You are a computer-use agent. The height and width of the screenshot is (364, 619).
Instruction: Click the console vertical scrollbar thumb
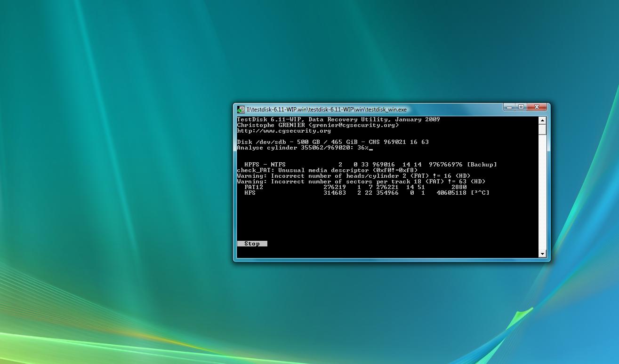(x=542, y=129)
